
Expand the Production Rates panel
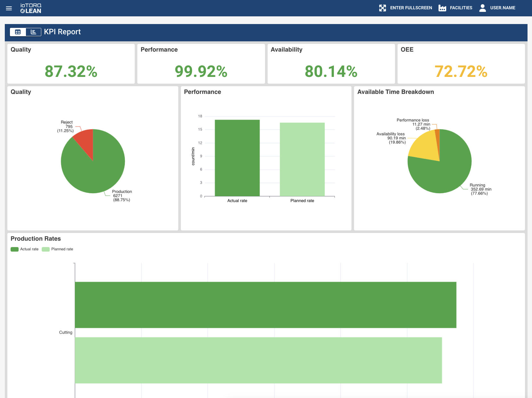pyautogui.click(x=36, y=238)
